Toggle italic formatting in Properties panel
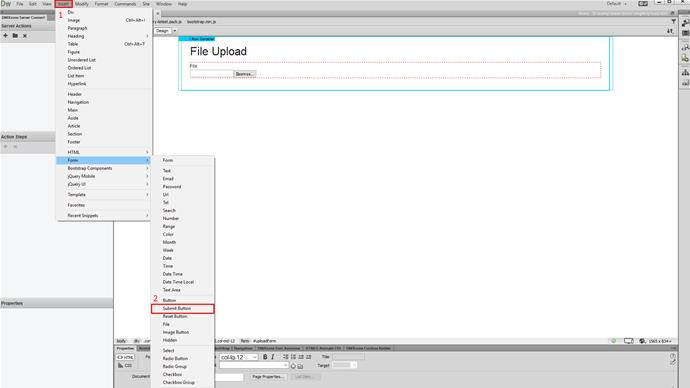Viewport: 690px width, 388px height. 273,357
